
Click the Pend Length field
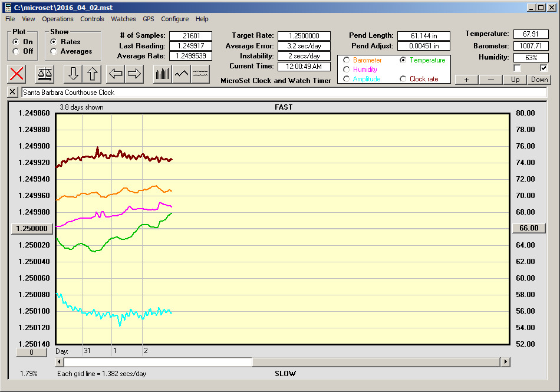(x=424, y=36)
